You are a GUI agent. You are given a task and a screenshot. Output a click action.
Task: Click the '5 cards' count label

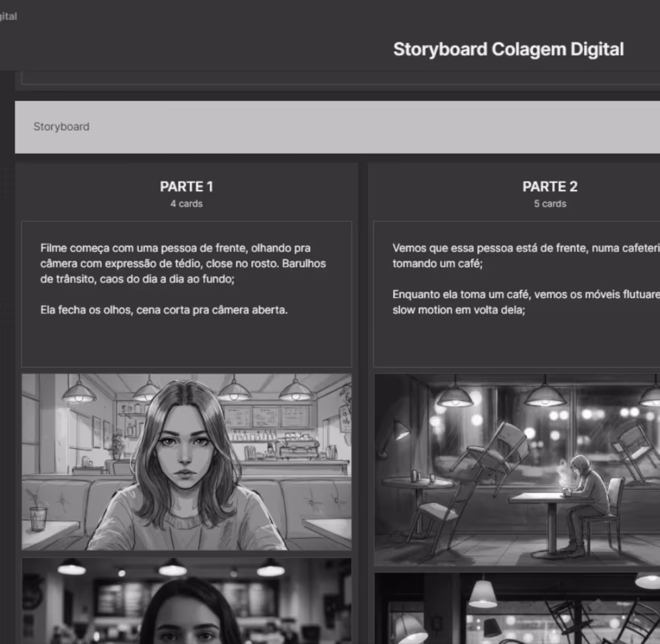pos(550,204)
